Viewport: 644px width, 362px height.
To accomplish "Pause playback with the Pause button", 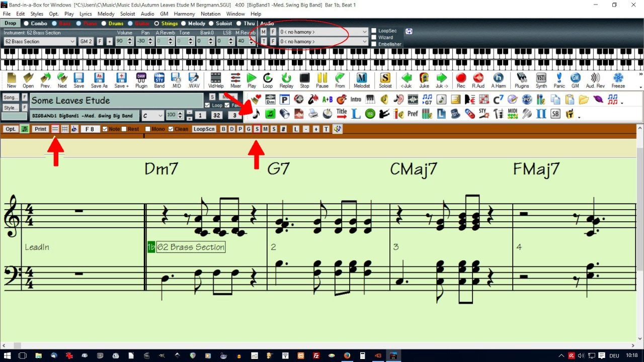I will pyautogui.click(x=322, y=80).
